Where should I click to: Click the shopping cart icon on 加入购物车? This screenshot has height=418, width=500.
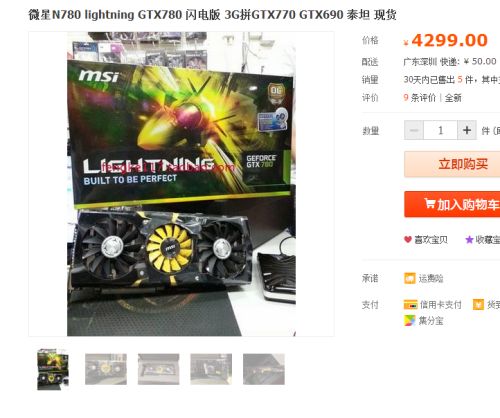pyautogui.click(x=429, y=203)
